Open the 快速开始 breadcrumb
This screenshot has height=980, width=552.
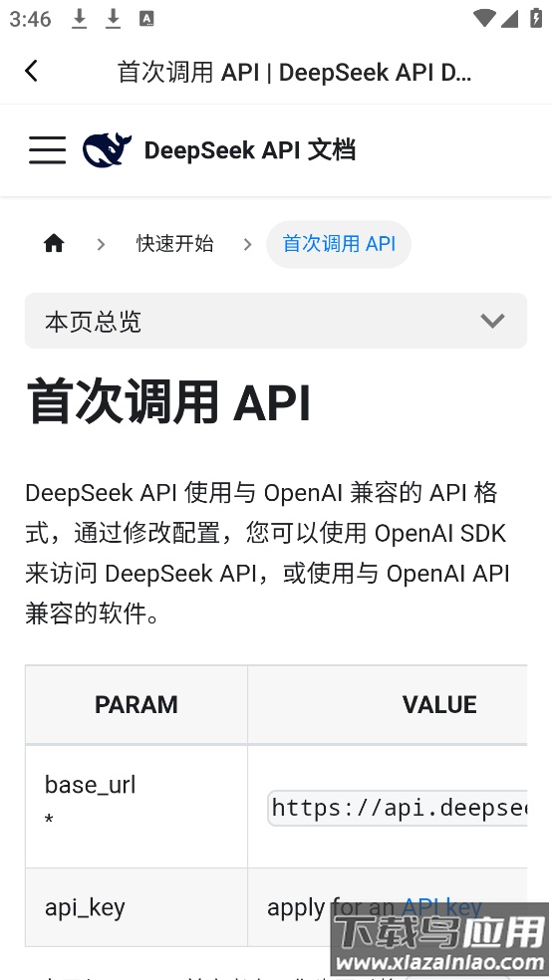point(175,243)
